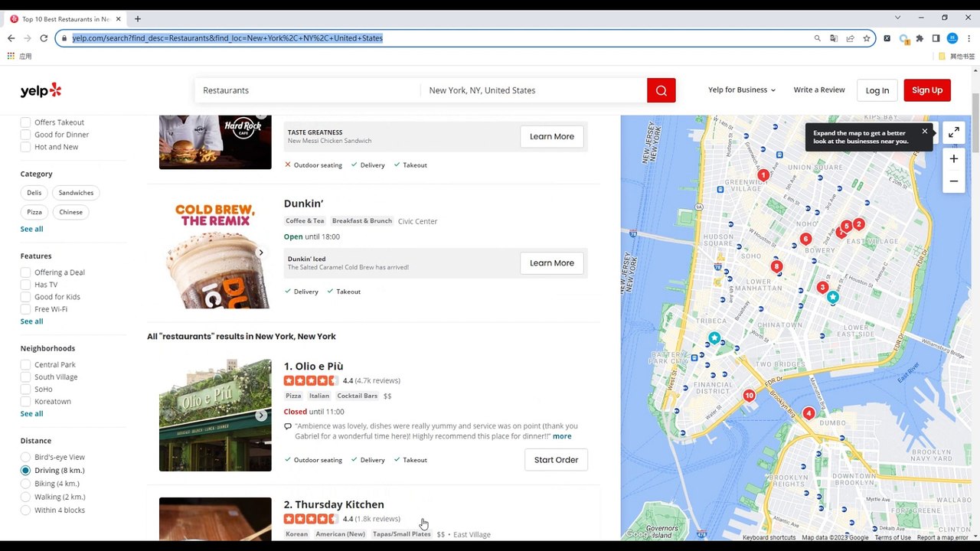Click the Sign Up button
The width and height of the screenshot is (980, 551).
coord(927,90)
